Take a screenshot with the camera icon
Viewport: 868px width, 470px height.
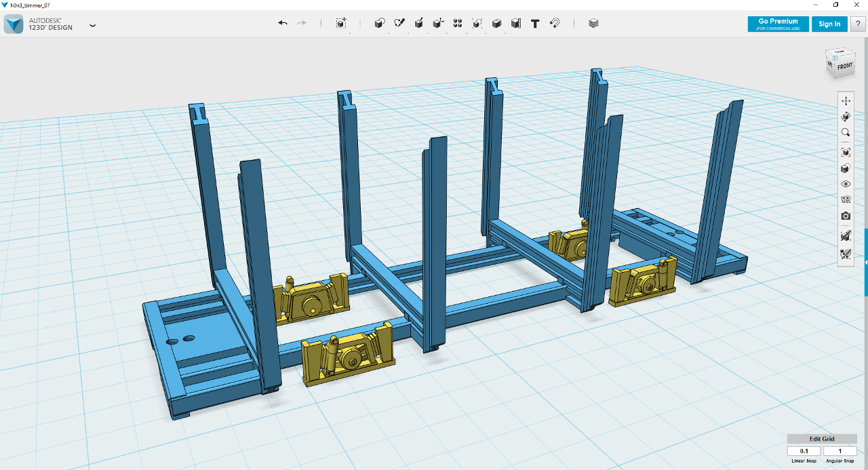click(x=846, y=216)
